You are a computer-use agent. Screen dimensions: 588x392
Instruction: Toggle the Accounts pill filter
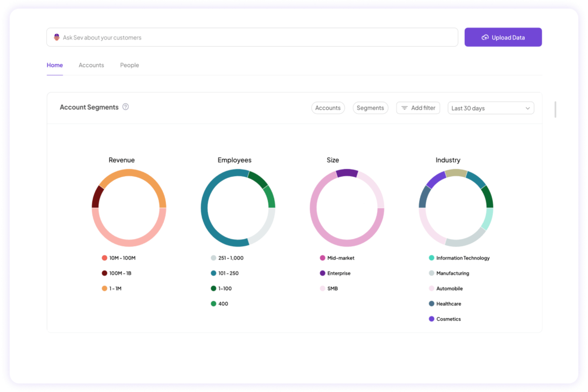328,108
